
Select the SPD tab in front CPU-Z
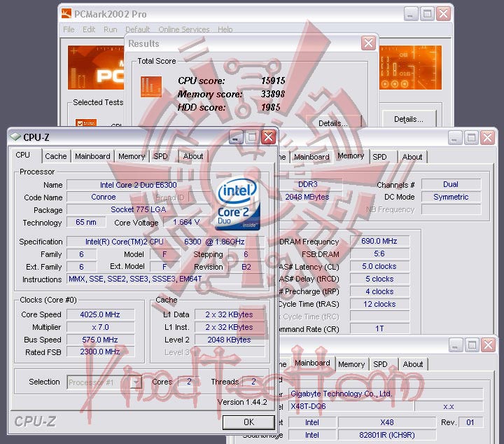pos(160,157)
